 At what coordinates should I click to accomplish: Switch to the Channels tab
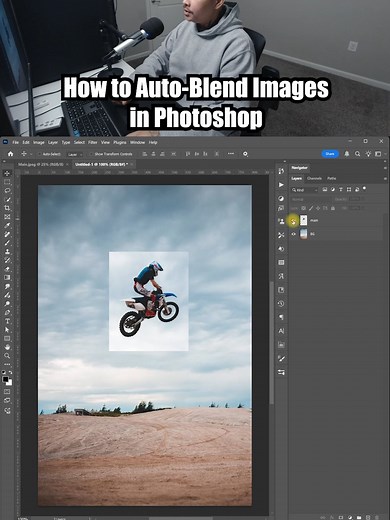tap(314, 179)
